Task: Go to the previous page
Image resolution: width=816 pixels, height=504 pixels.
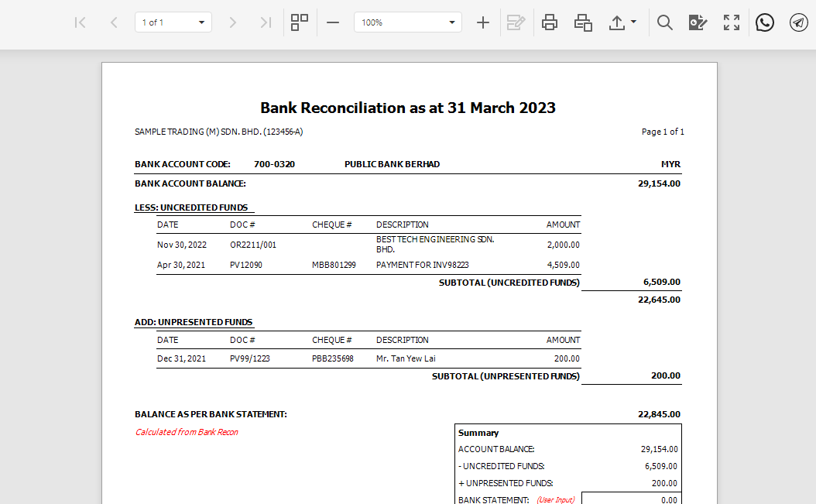Action: click(x=114, y=22)
